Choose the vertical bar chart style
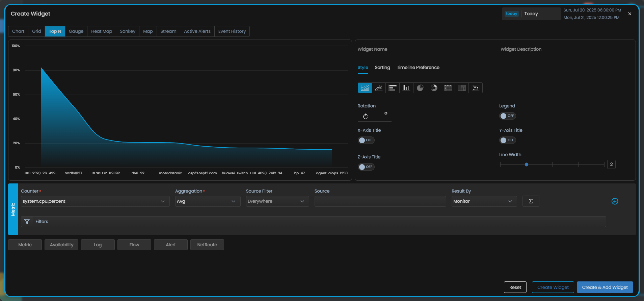Viewport: 644px width, 301px height. pyautogui.click(x=406, y=88)
